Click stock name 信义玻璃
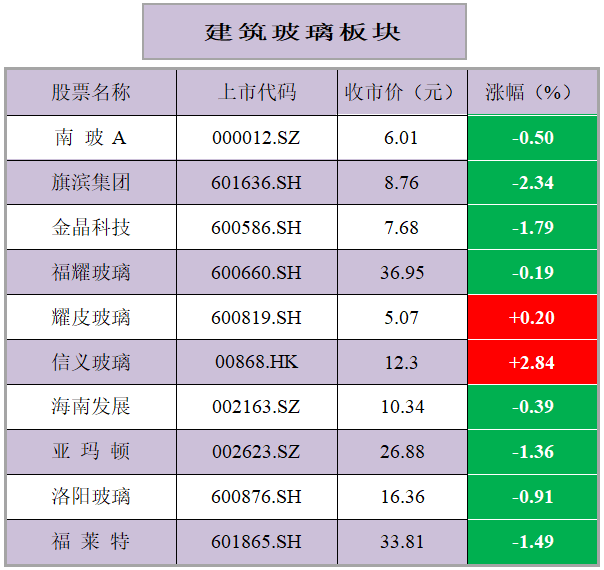604x570 pixels. pos(91,362)
